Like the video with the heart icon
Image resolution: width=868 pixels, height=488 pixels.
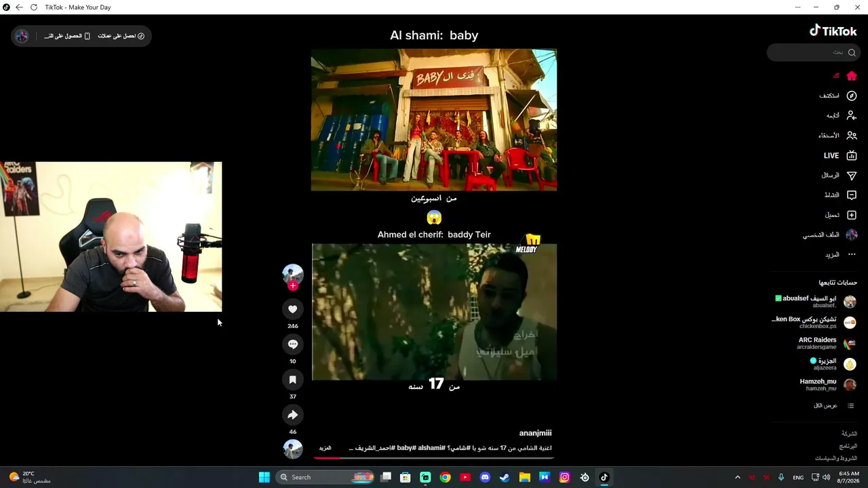pyautogui.click(x=293, y=309)
